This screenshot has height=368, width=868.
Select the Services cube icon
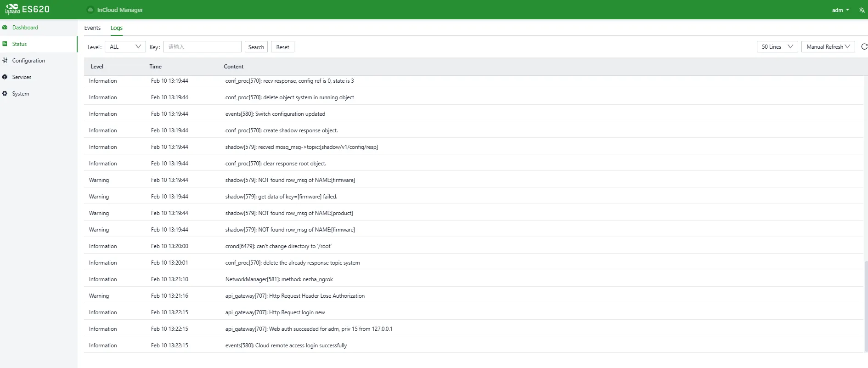click(5, 77)
